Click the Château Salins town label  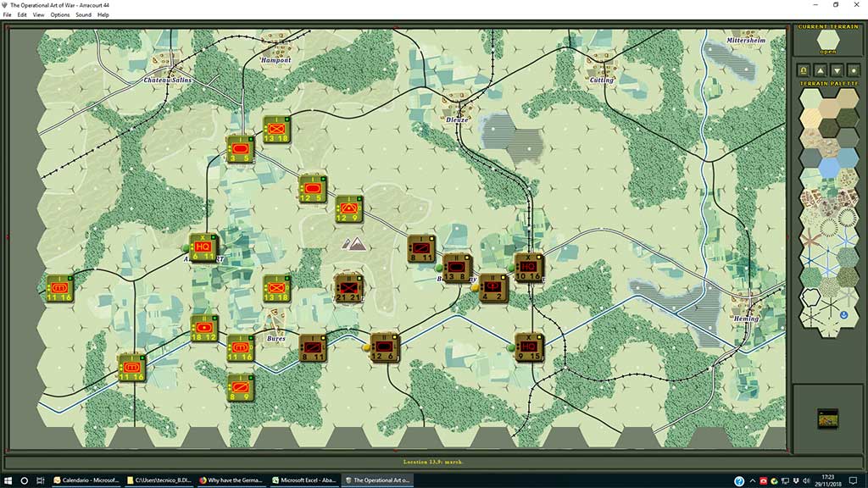(167, 80)
